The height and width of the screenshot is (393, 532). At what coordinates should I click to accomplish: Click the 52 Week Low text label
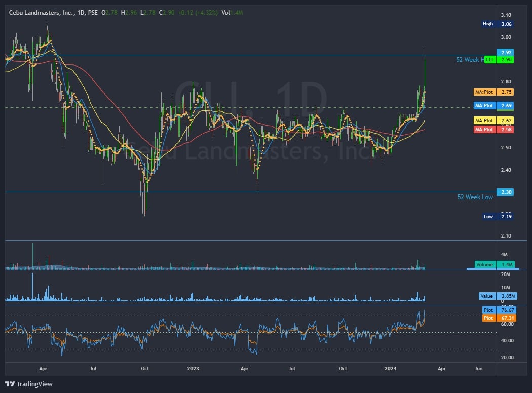click(x=475, y=197)
